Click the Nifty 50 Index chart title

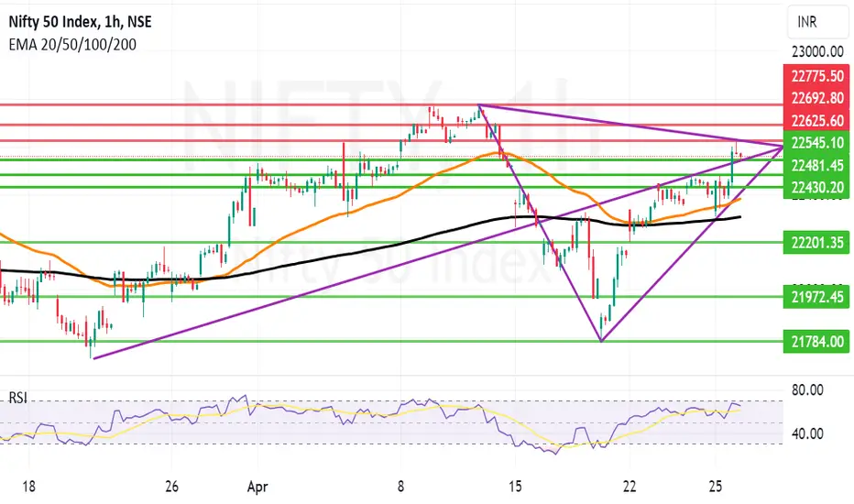(x=80, y=22)
